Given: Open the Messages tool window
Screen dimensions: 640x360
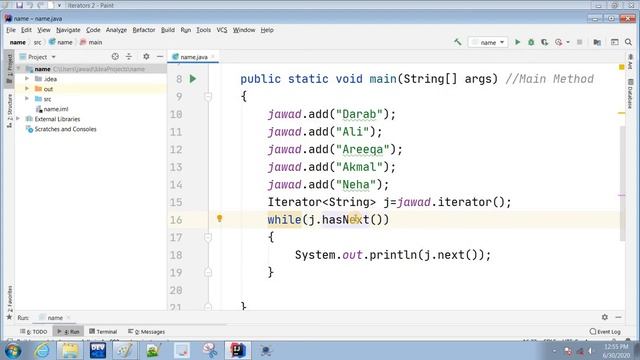Looking at the screenshot, I should [147, 331].
